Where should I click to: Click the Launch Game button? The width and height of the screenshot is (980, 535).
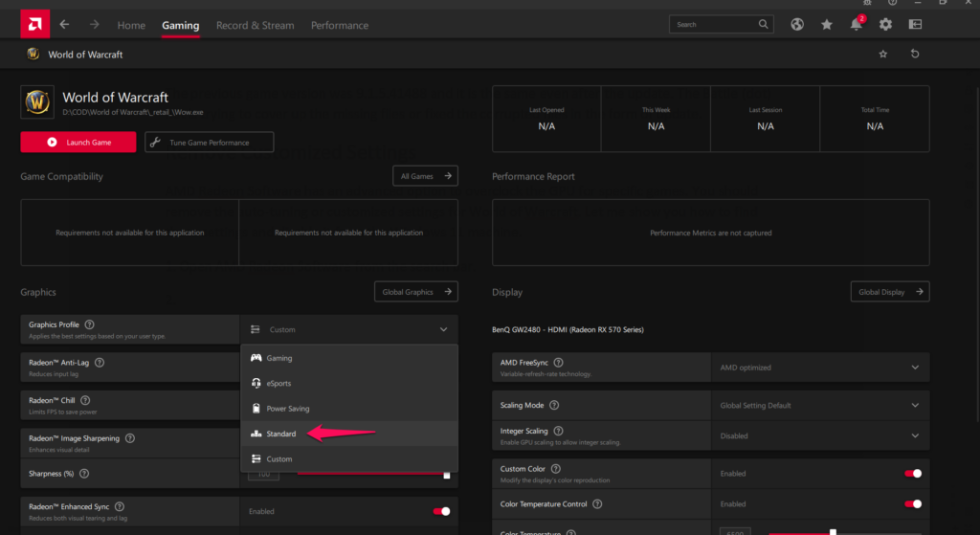[78, 142]
